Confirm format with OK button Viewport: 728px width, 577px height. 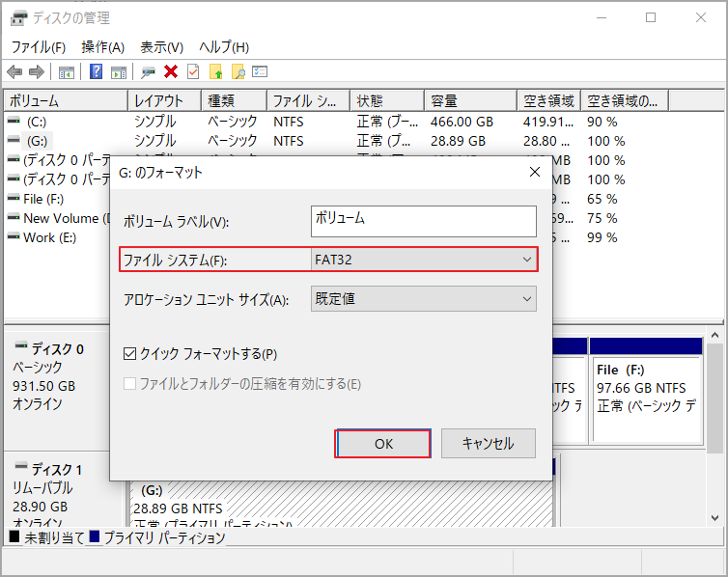click(383, 444)
